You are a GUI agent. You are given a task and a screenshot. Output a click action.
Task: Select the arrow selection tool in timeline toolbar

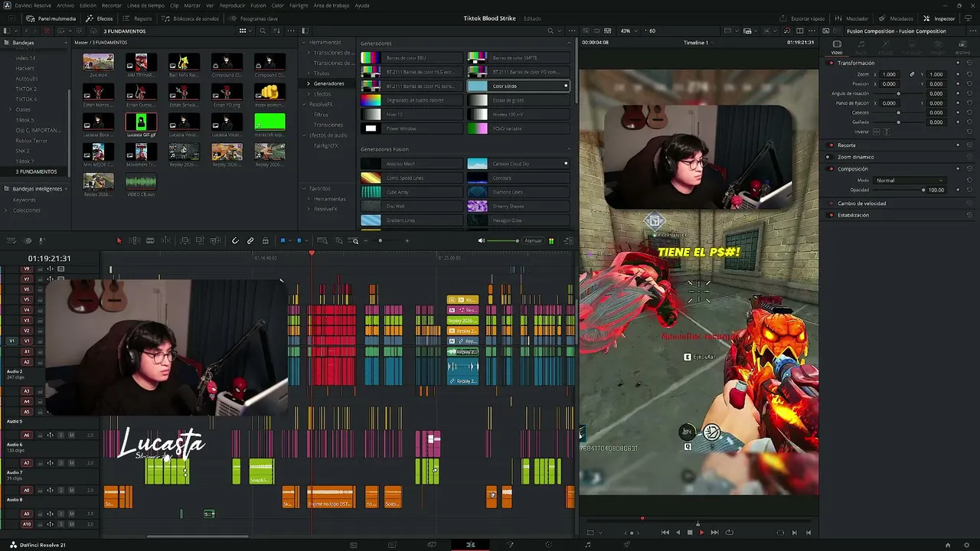(119, 241)
